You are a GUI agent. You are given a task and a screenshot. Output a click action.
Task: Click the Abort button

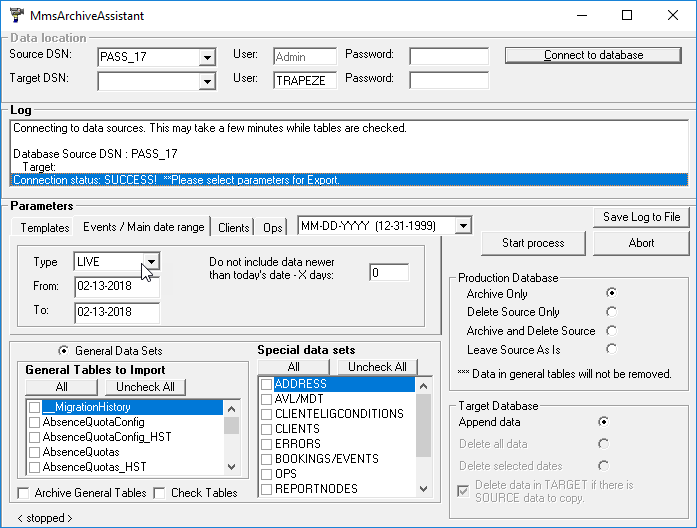click(641, 243)
